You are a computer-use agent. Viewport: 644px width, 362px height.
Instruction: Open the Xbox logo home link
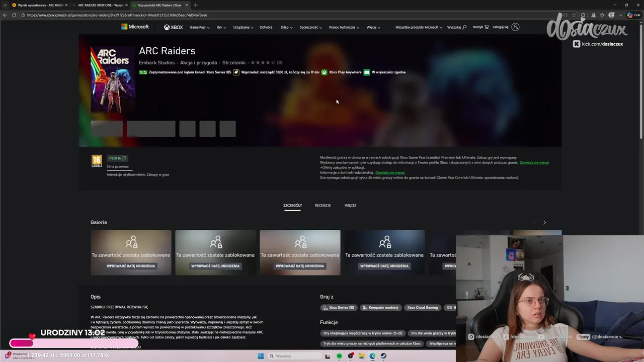173,27
